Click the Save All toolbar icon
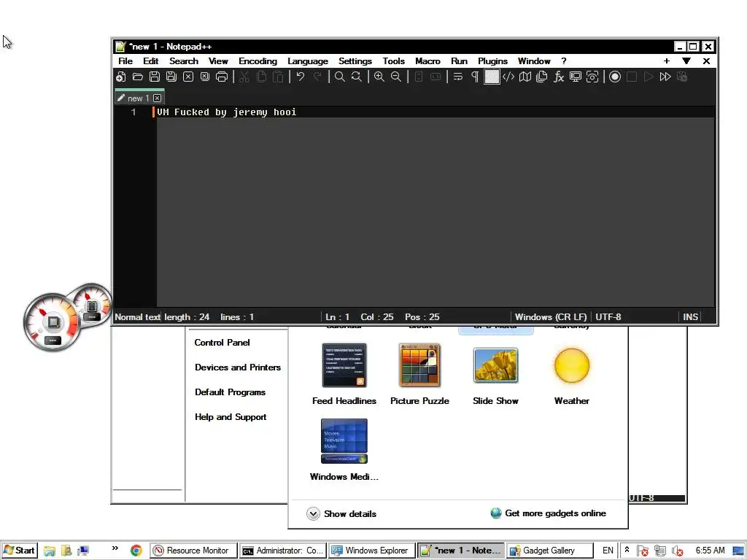 click(x=171, y=77)
